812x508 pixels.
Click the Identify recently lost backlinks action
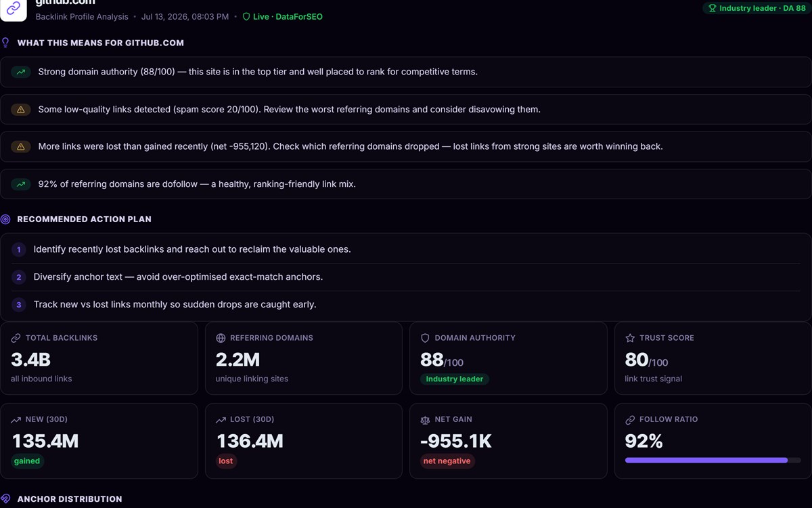[192, 250]
